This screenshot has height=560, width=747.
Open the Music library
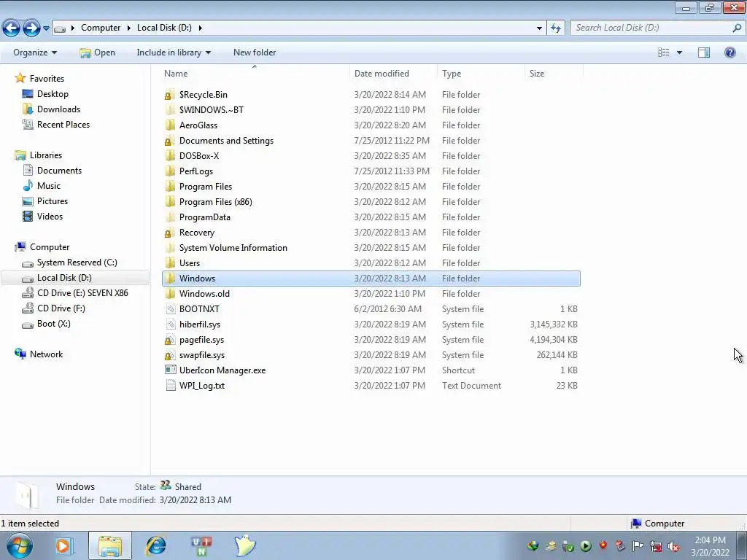[49, 186]
